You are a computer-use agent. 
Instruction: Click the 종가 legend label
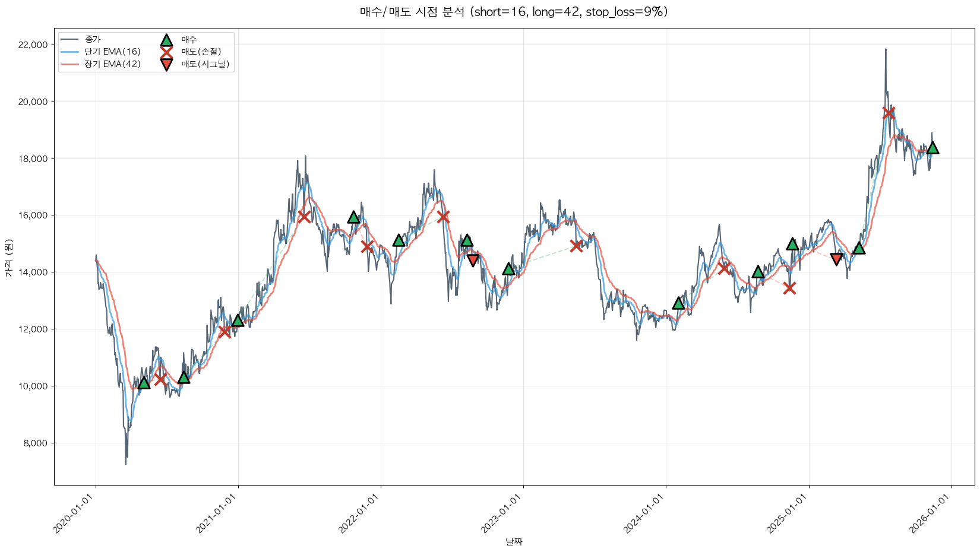point(93,40)
